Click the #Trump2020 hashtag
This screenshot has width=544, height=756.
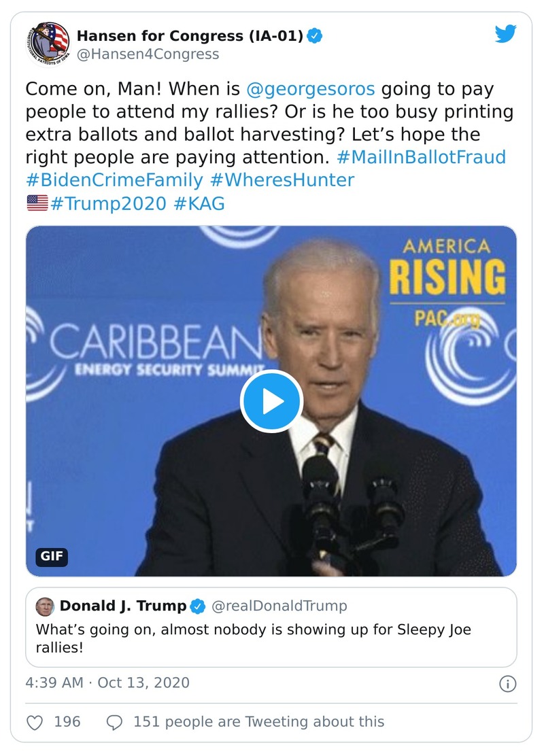(109, 203)
